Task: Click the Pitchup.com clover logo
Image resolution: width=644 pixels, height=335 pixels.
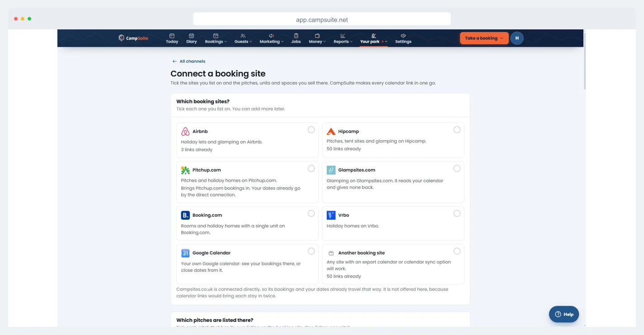Action: click(185, 170)
